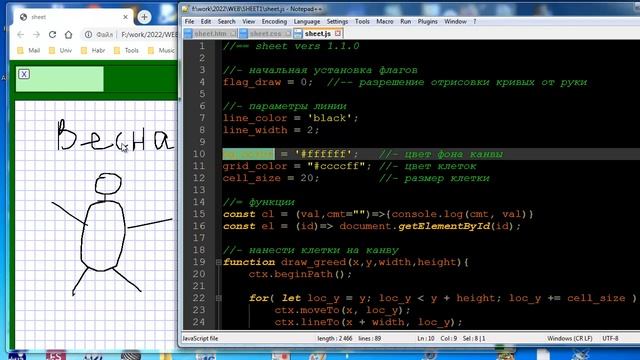Click 'JavaScript file' in the status bar

click(x=200, y=338)
